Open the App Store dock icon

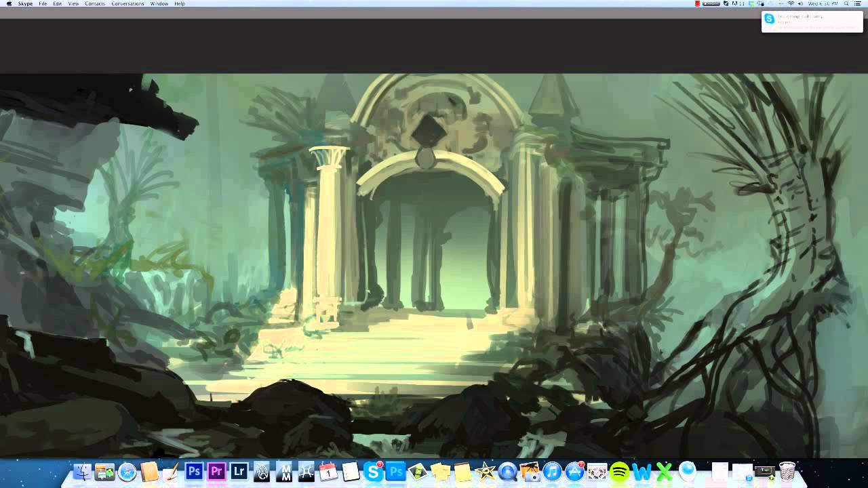coord(574,471)
